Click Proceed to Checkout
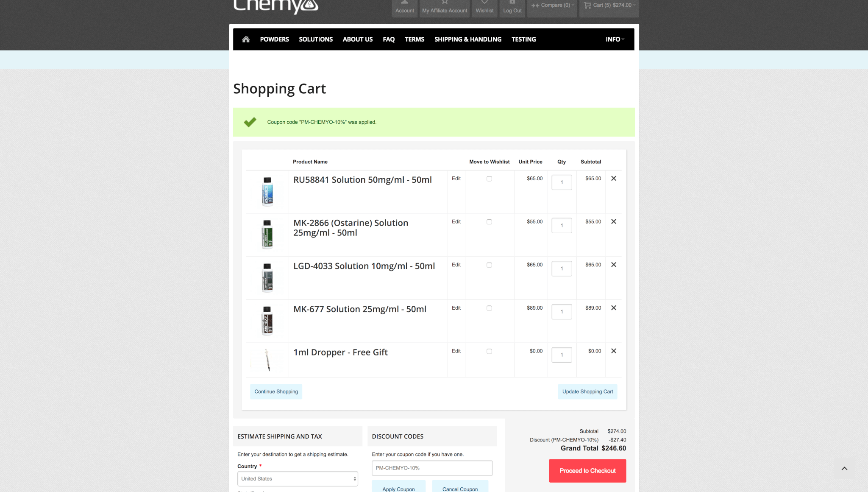Image resolution: width=868 pixels, height=492 pixels. (587, 471)
